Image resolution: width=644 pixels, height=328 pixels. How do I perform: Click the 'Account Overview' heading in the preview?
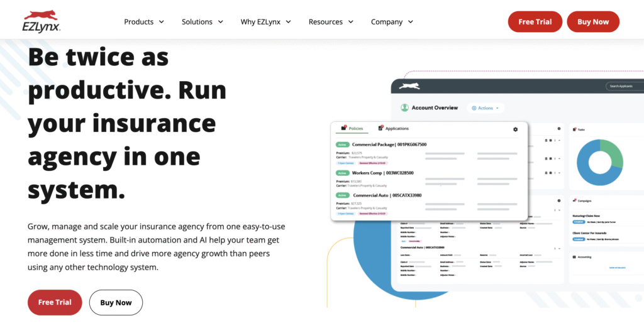(x=435, y=107)
